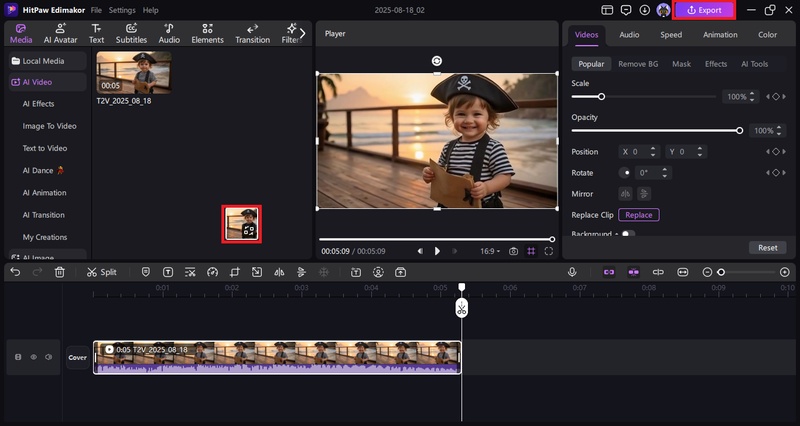Play the video preview
Screen dimensions: 800x426
437,251
